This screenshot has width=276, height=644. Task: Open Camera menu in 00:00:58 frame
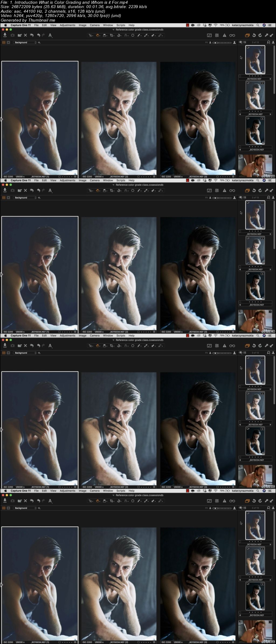[95, 335]
